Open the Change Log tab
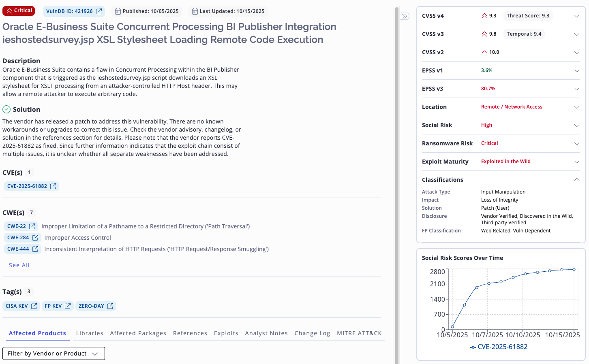The height and width of the screenshot is (364, 589). pyautogui.click(x=312, y=333)
